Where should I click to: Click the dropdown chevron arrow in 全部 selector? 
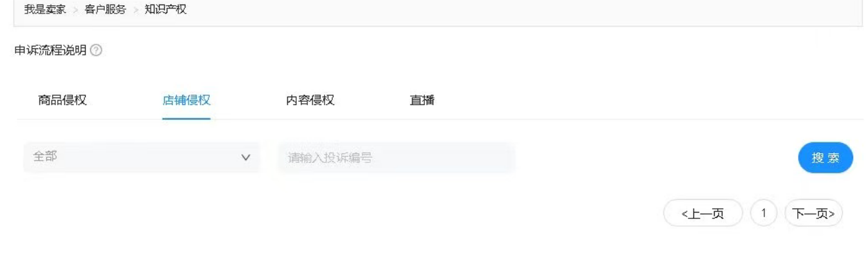click(245, 157)
